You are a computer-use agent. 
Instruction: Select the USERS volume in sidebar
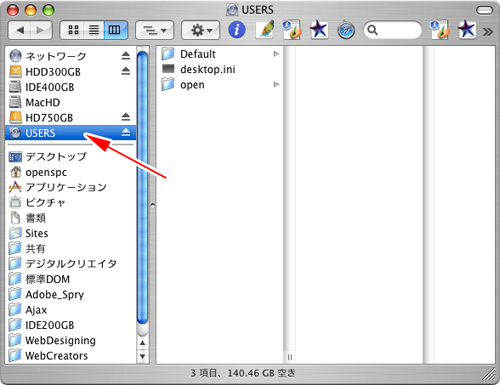point(70,133)
